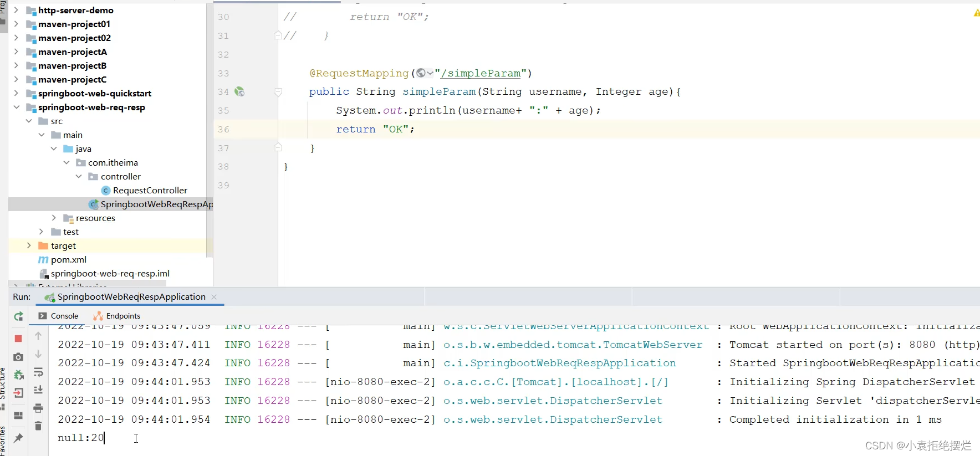Toggle soft-wrap in the console
The height and width of the screenshot is (456, 980).
(38, 372)
